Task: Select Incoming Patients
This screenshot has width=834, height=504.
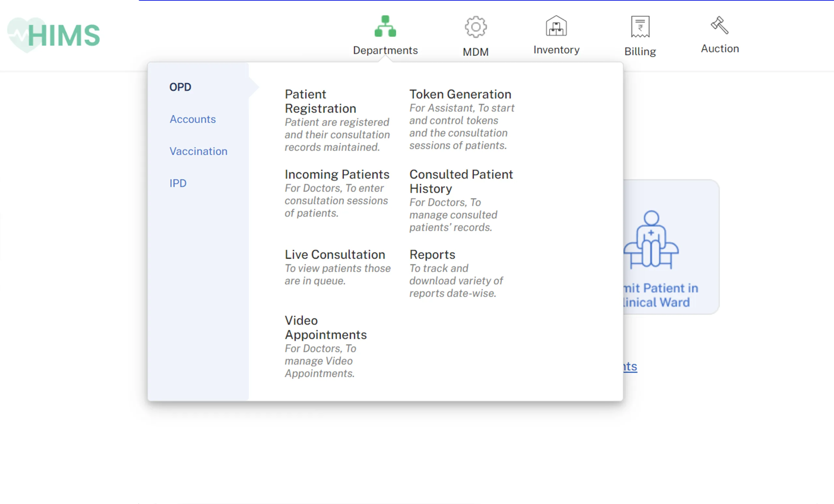Action: [337, 174]
